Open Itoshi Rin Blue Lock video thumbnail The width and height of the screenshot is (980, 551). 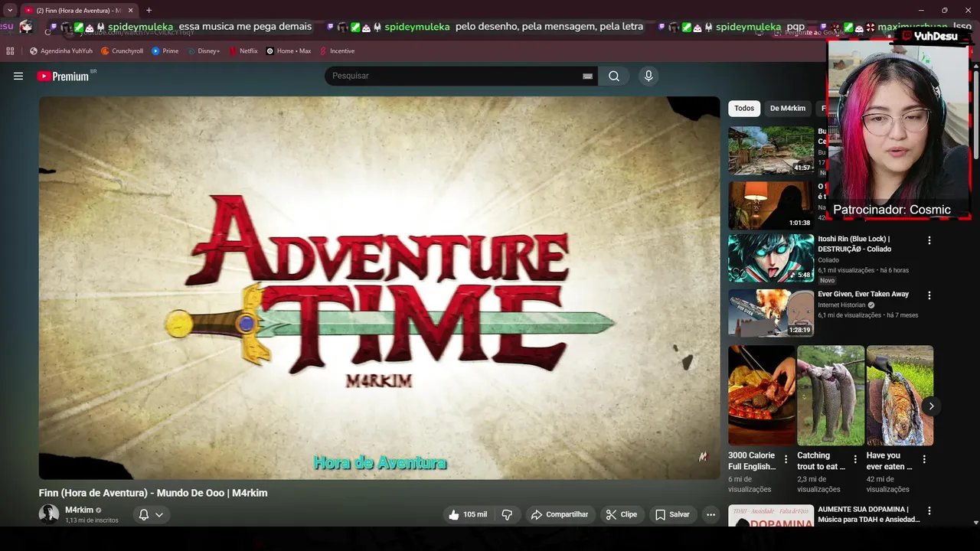(771, 258)
